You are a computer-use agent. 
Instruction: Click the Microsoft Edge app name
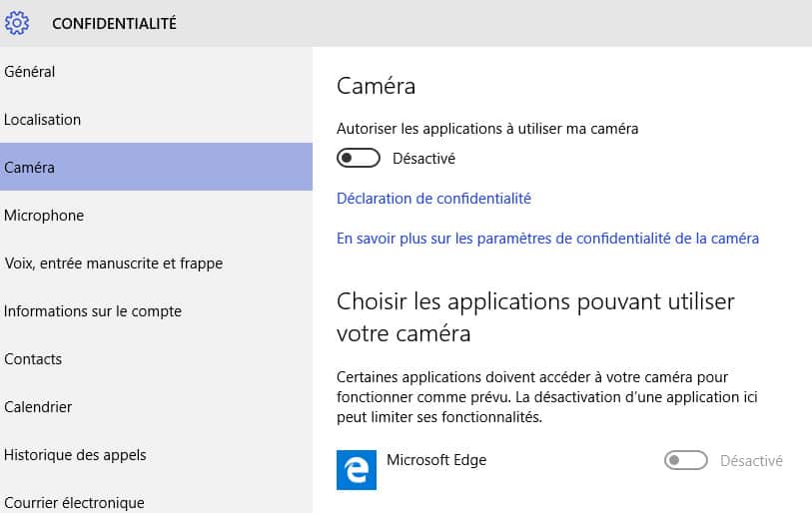pos(436,460)
